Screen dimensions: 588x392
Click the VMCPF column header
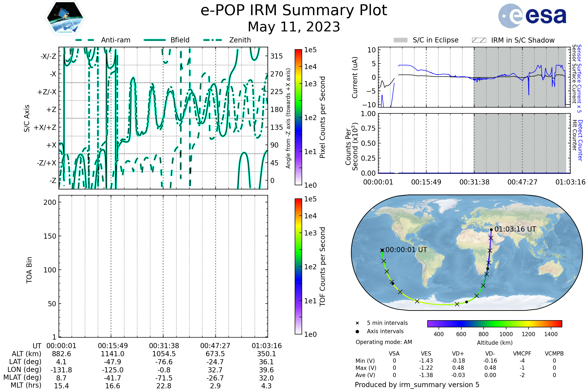pos(522,354)
